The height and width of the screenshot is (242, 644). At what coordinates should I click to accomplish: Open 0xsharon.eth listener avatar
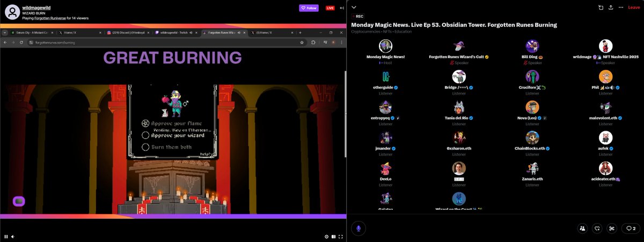459,138
